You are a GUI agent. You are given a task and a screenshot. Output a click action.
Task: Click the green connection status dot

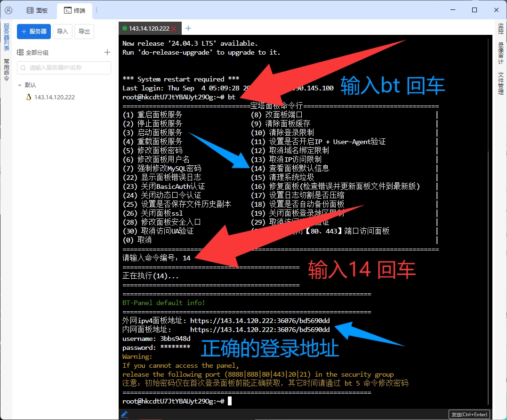click(x=125, y=28)
